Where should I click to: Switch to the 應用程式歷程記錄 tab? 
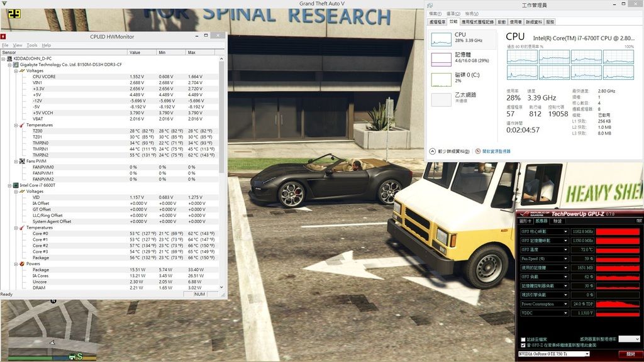point(478,22)
